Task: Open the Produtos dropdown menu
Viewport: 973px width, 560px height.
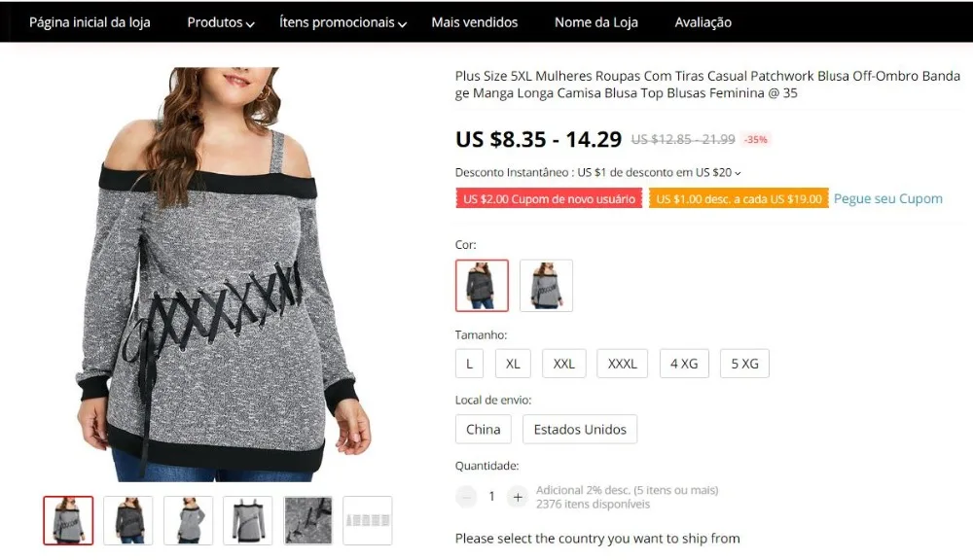Action: pos(220,22)
